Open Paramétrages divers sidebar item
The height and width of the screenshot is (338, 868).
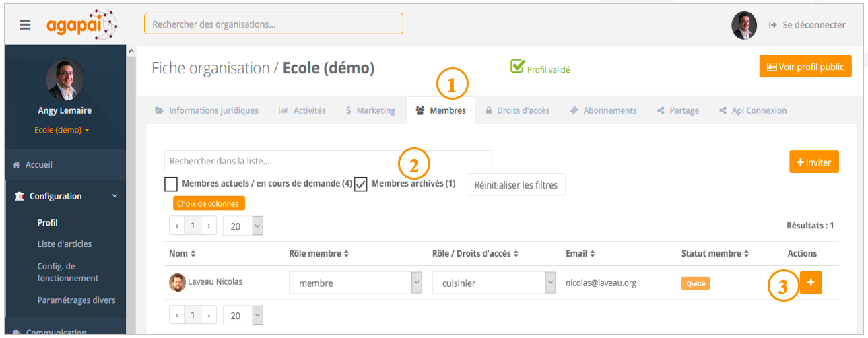click(76, 300)
